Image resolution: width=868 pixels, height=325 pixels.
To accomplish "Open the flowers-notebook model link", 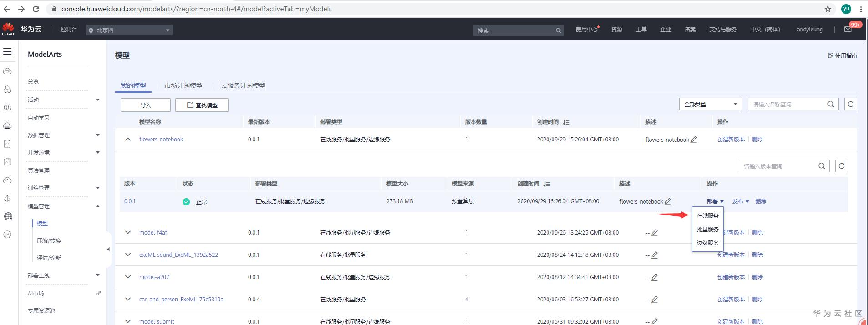I will point(161,140).
